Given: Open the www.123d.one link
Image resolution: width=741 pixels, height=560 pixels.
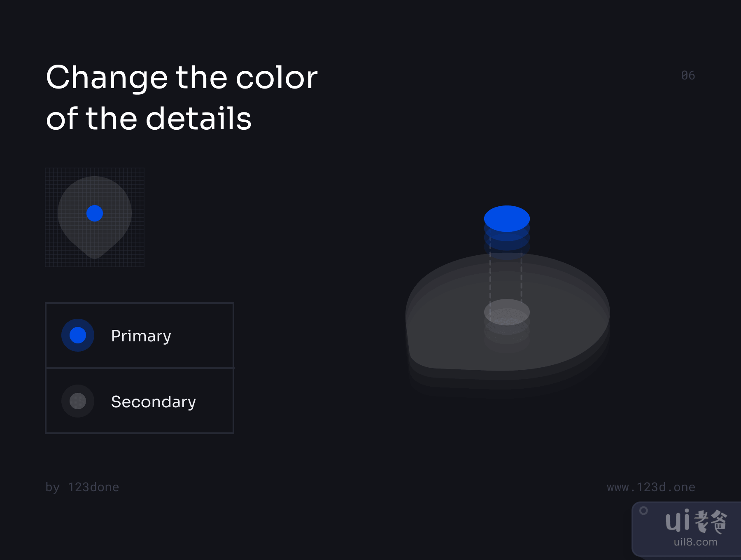Looking at the screenshot, I should coord(651,487).
